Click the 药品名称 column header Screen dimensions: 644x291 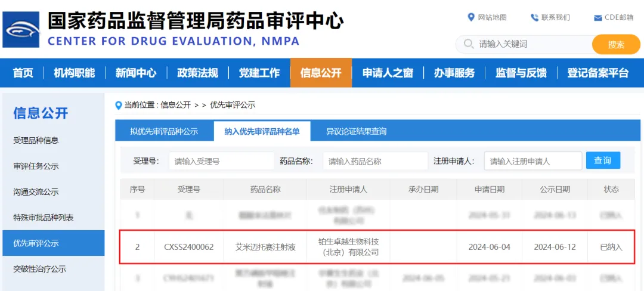265,189
